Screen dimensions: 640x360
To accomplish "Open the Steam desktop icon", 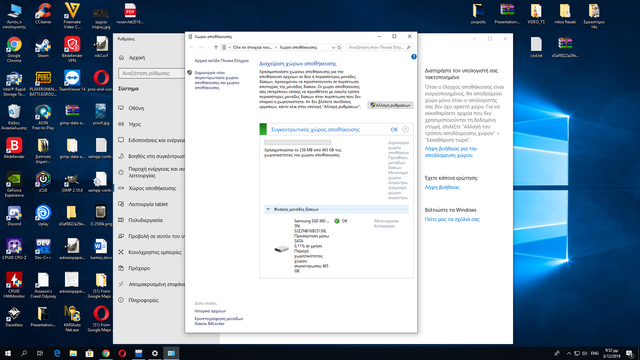I will [43, 47].
